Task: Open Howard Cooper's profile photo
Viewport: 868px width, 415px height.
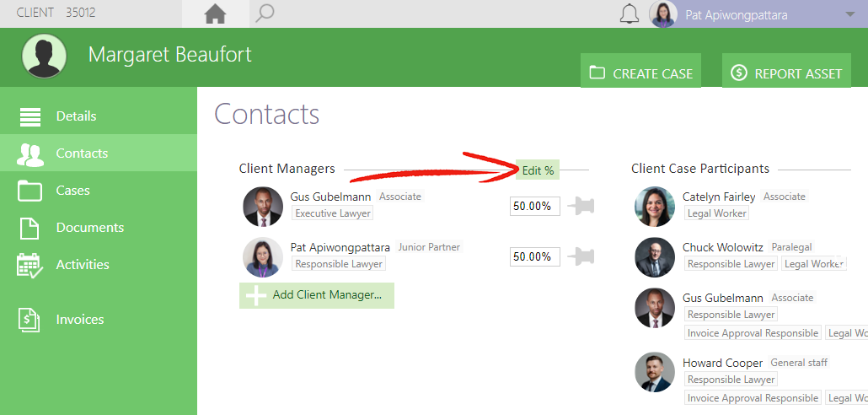Action: [x=655, y=372]
